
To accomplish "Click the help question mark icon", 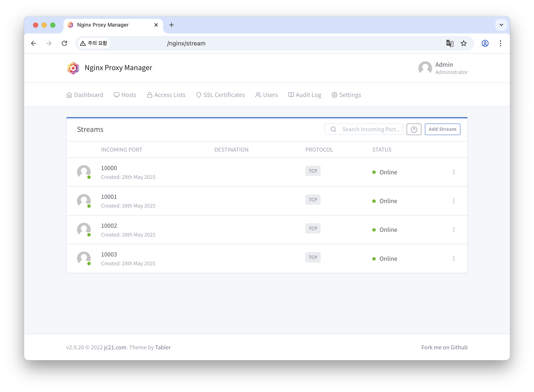I will (414, 129).
